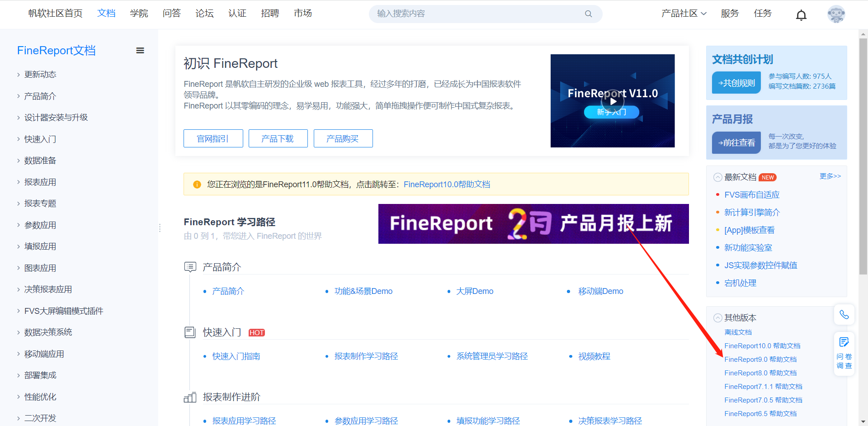Click the 产品简介 section heading icon
The image size is (868, 426).
(190, 267)
